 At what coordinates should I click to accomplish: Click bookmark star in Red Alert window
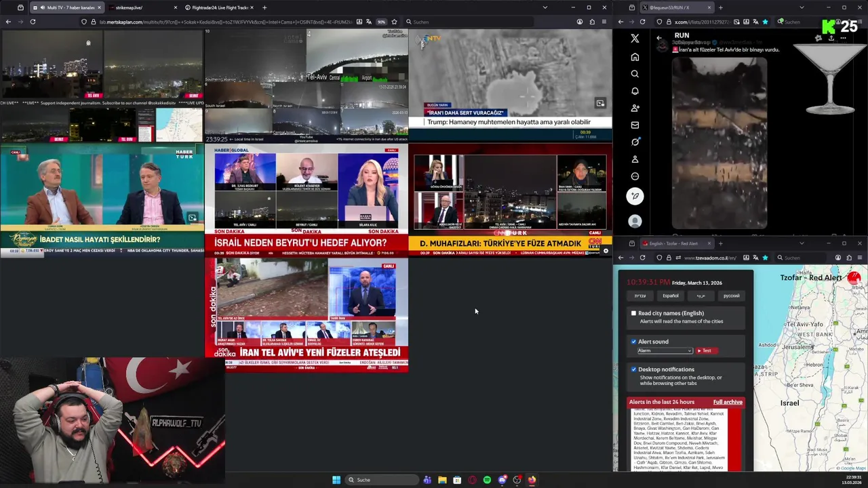765,258
